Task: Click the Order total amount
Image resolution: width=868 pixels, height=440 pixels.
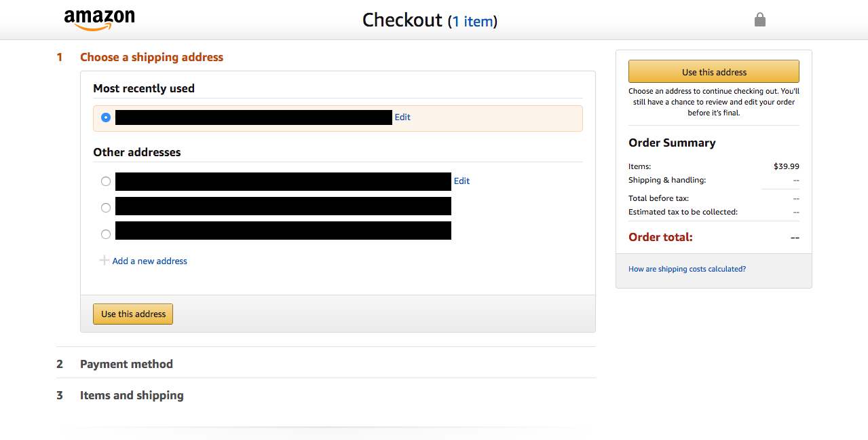Action: tap(794, 237)
